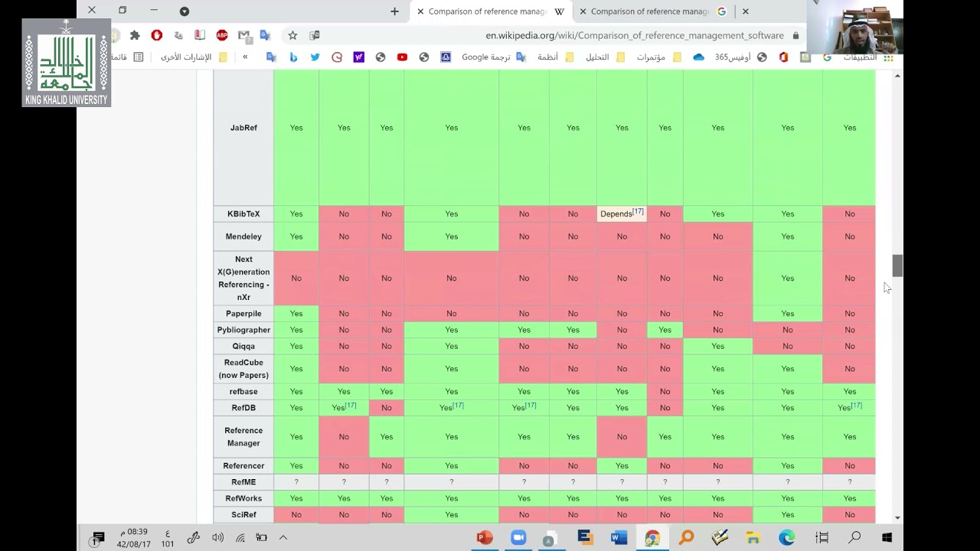Open the Windows Start menu
This screenshot has height=551, width=980.
pyautogui.click(x=887, y=538)
